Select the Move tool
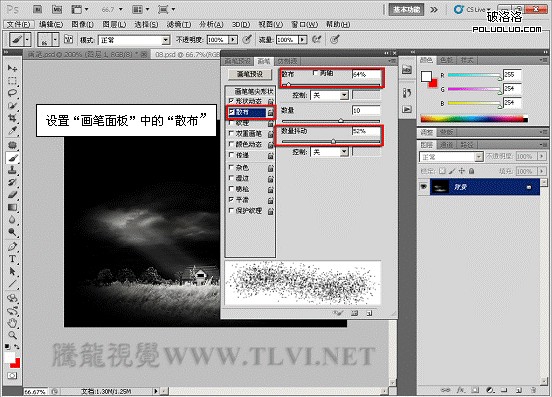 pos(12,68)
